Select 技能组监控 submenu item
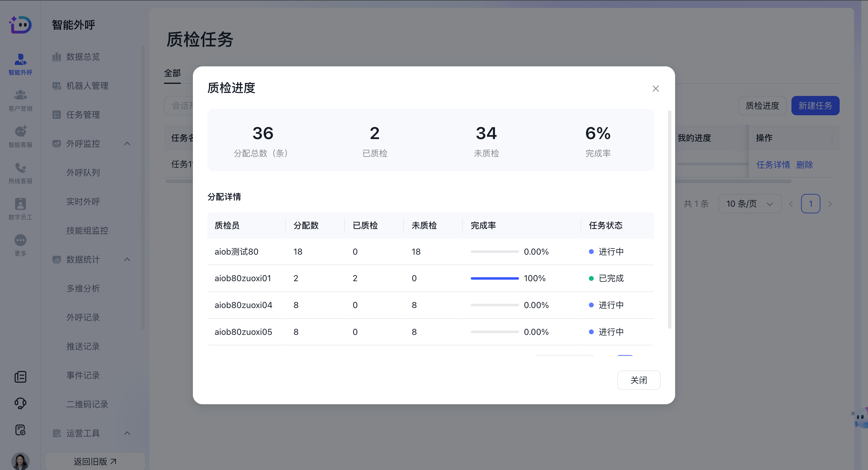Image resolution: width=868 pixels, height=470 pixels. [87, 230]
